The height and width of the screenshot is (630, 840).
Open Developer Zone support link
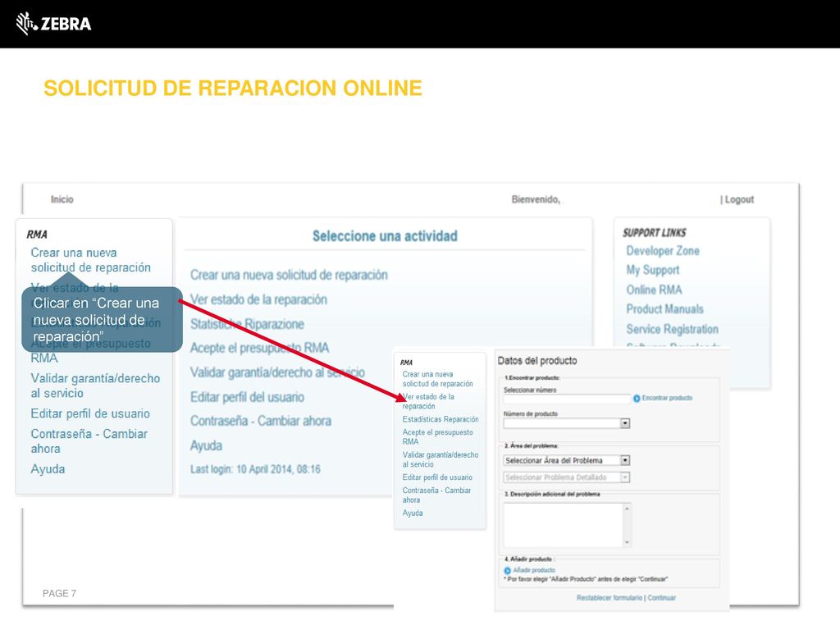point(663,251)
